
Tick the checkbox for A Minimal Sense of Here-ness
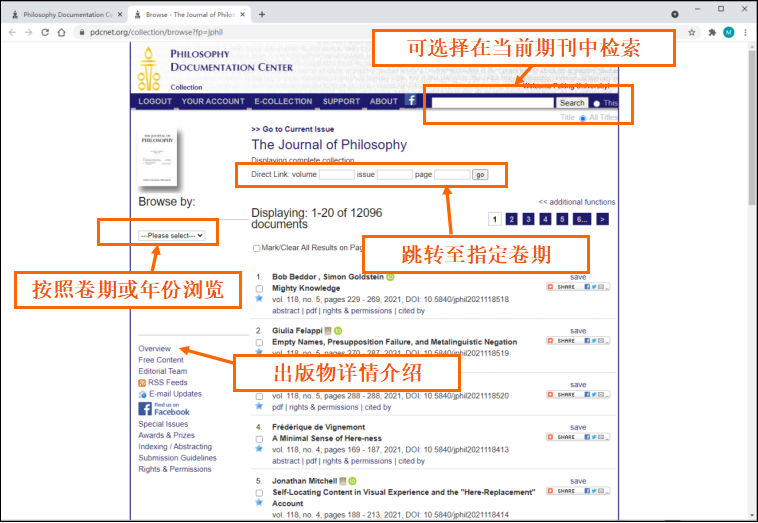(260, 439)
